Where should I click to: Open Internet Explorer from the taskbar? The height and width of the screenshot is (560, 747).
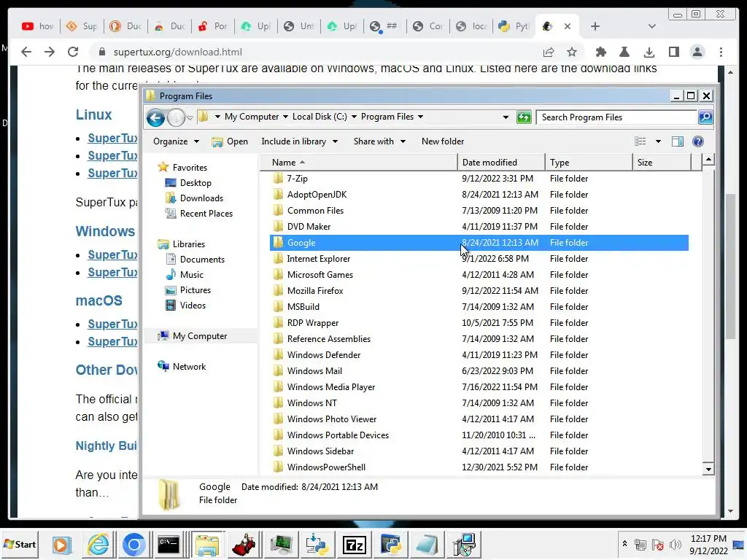98,544
